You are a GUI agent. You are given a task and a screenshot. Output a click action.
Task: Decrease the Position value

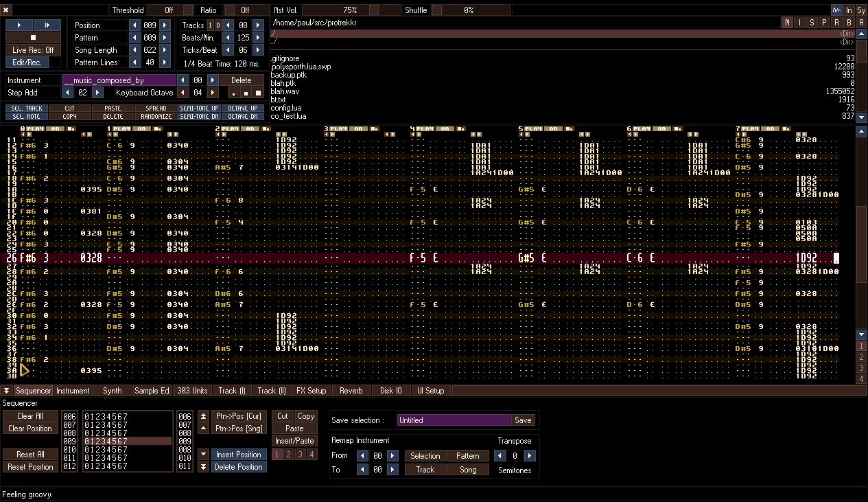click(134, 25)
